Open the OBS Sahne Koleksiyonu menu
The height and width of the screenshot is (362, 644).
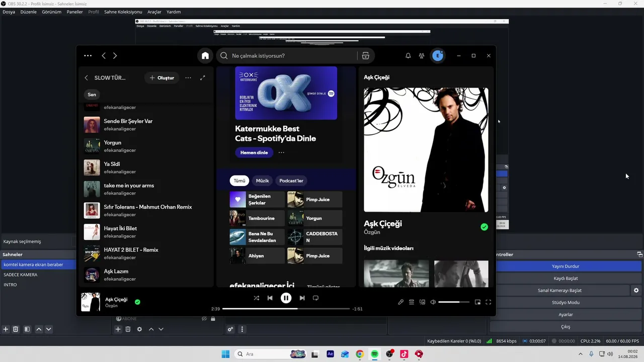click(x=123, y=12)
